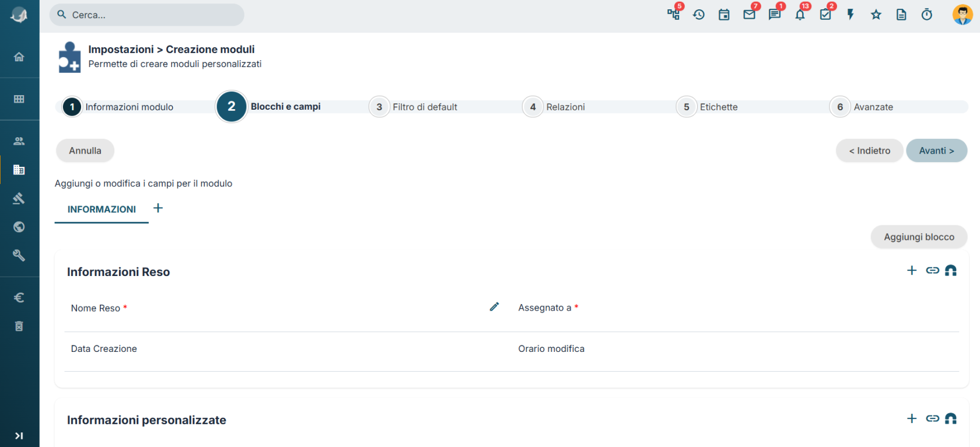Open the contacts people icon in sidebar
The width and height of the screenshot is (980, 447).
[x=19, y=141]
